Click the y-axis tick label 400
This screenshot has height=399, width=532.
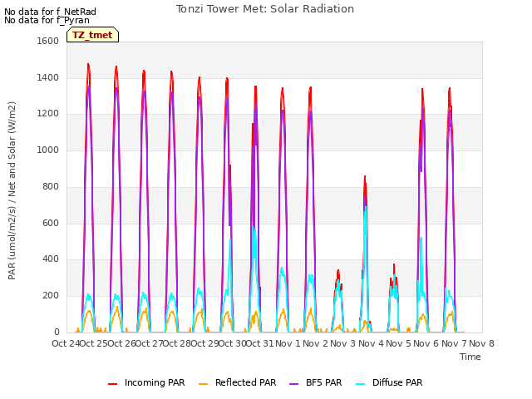51,259
